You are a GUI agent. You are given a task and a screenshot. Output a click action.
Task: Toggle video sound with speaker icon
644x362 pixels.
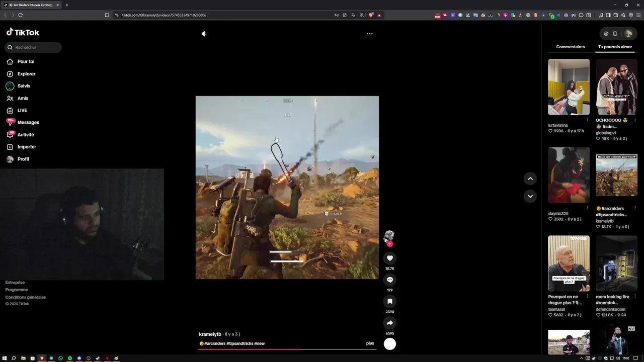coord(204,34)
